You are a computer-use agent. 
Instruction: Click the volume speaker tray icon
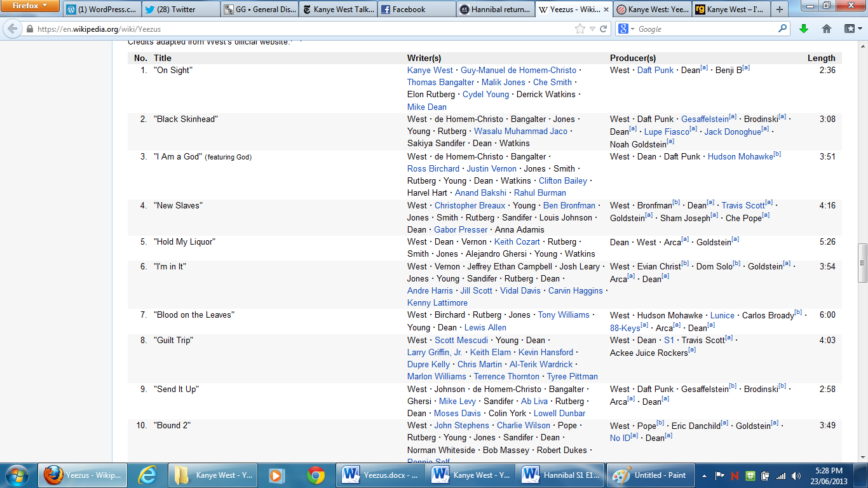(796, 475)
